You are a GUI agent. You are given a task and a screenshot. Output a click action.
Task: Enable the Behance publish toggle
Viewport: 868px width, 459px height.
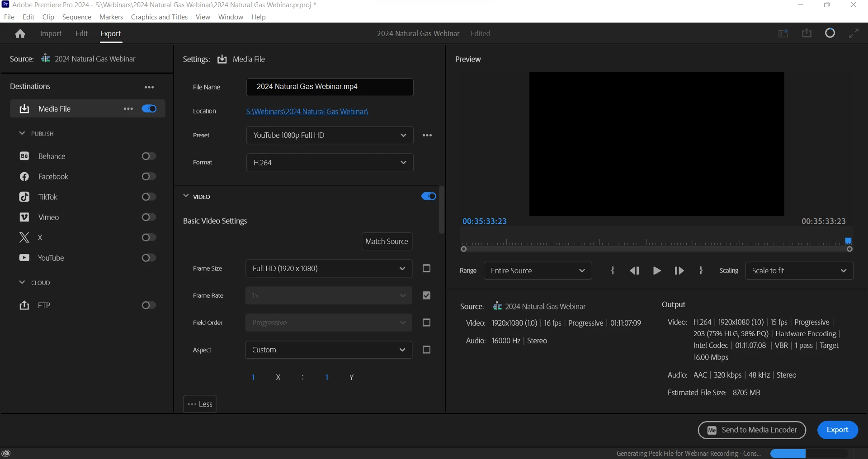tap(149, 156)
